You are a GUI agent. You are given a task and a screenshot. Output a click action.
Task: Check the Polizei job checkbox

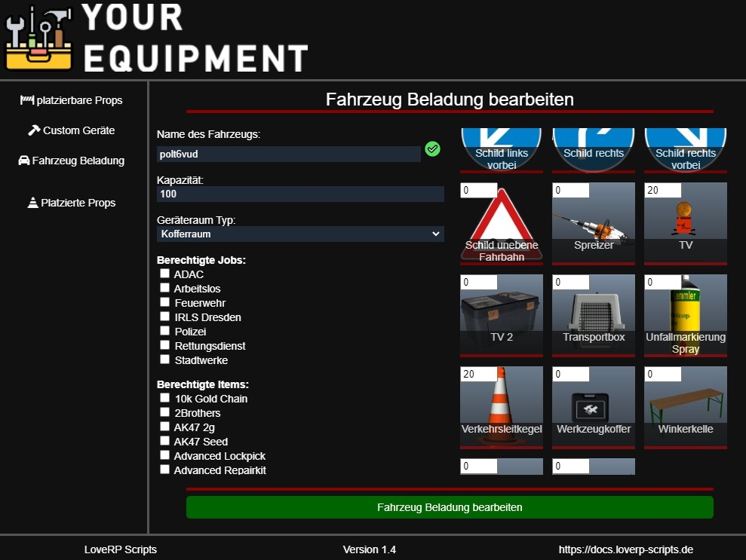tap(164, 330)
